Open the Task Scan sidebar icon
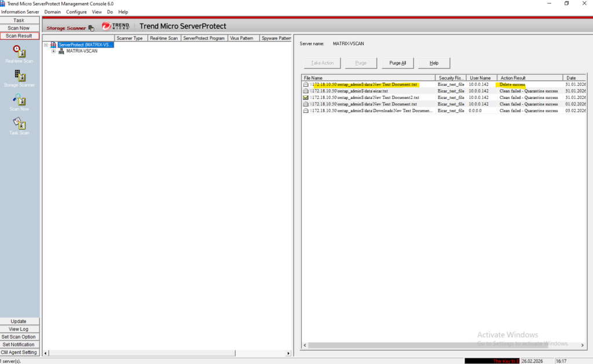Screen dimensions: 593x364 (x=19, y=123)
